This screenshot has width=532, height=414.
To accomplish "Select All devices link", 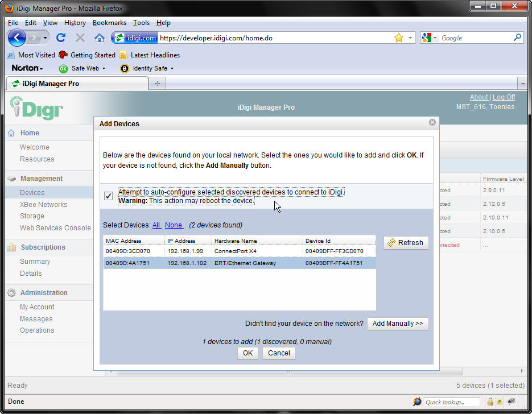I will point(156,225).
